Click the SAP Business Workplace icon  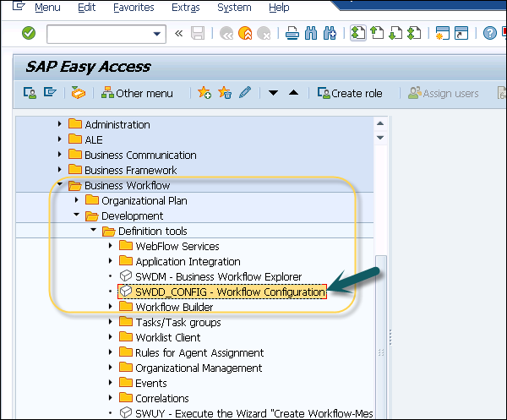point(78,93)
